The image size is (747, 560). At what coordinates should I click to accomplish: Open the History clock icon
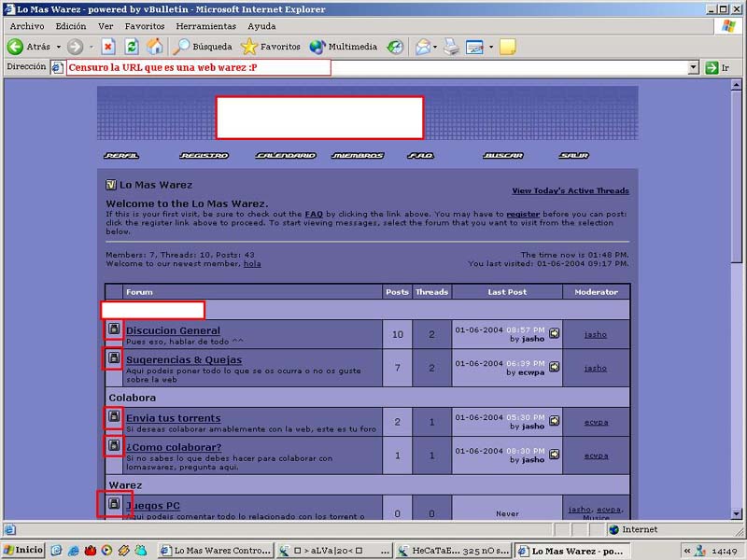[x=395, y=47]
